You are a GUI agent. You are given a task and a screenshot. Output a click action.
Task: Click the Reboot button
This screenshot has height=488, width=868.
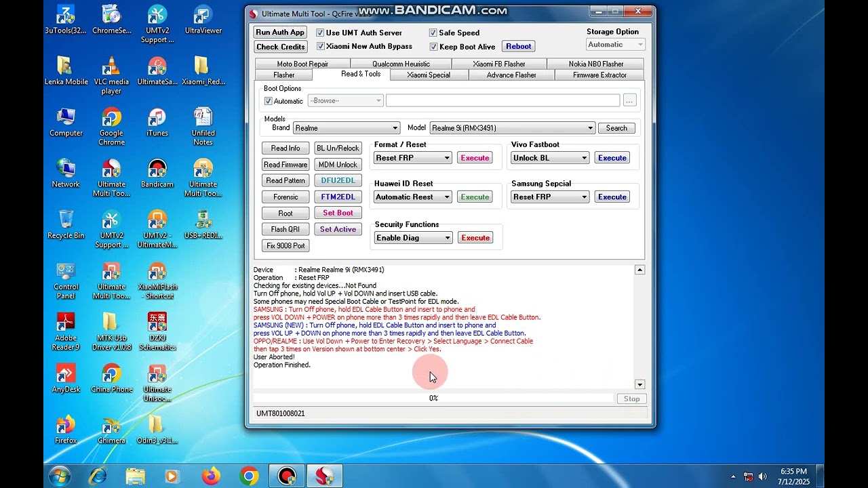(519, 46)
